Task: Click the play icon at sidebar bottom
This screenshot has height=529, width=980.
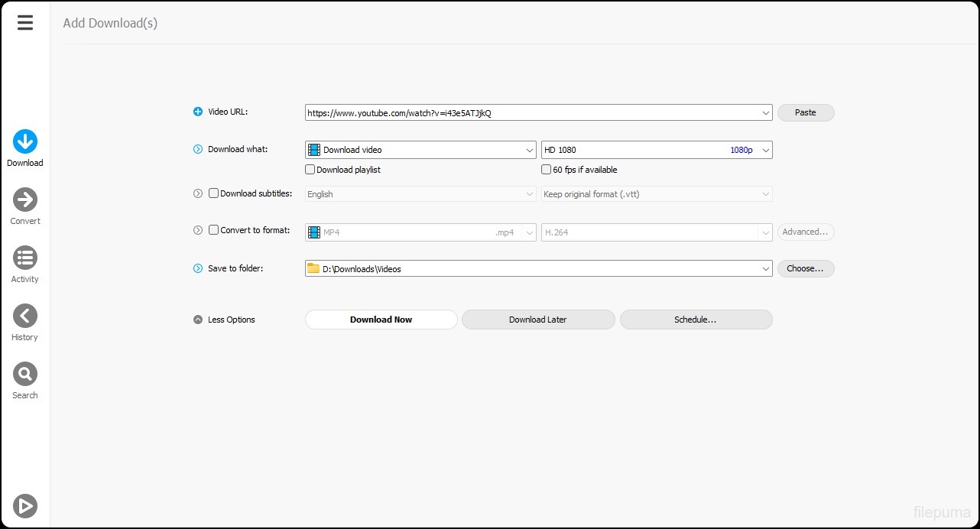Action: pos(25,505)
